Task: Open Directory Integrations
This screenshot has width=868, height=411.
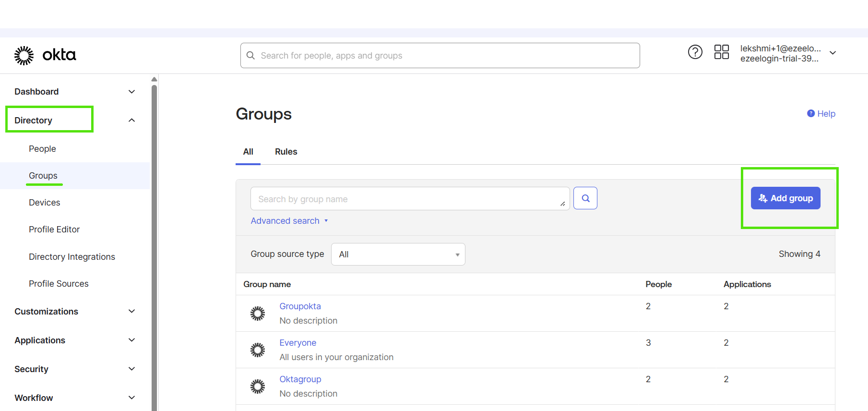Action: pyautogui.click(x=72, y=257)
